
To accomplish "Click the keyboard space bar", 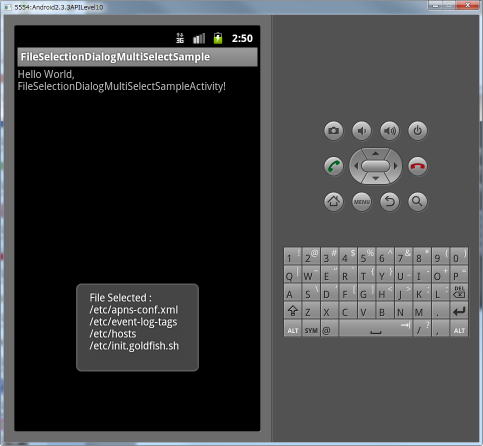I will click(375, 330).
